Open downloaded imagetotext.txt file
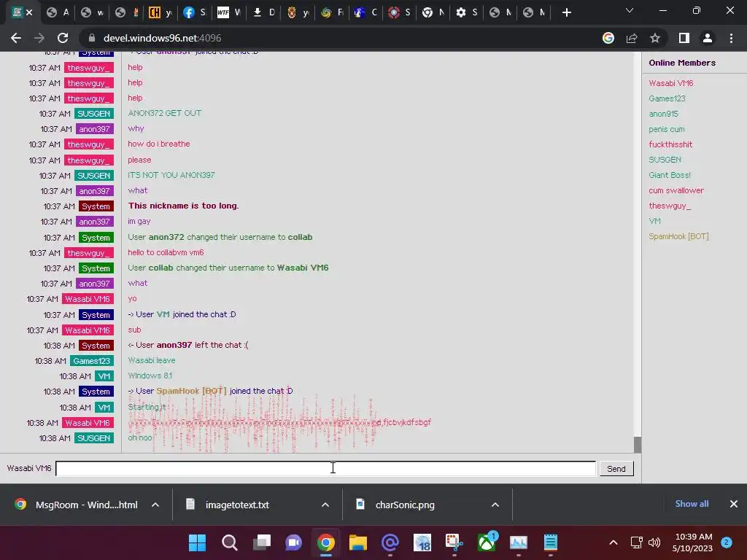This screenshot has width=747, height=560. point(228,505)
